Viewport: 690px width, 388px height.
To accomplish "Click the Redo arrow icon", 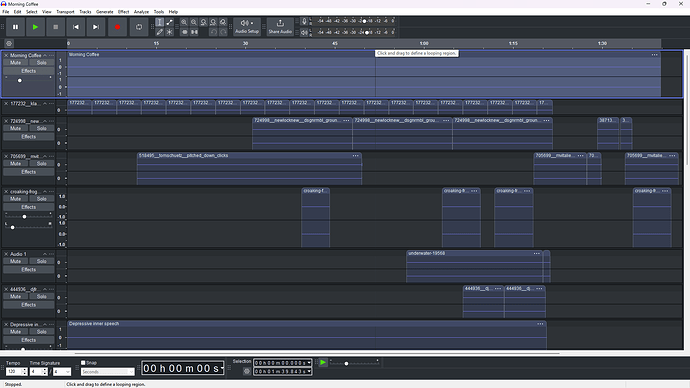I will [x=223, y=32].
